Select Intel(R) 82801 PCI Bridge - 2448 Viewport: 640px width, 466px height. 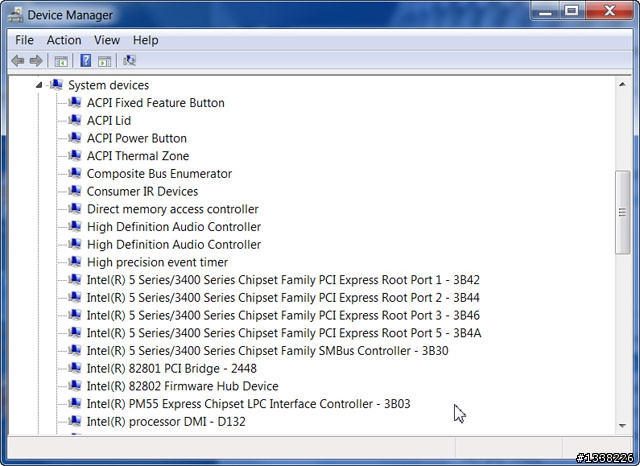coord(171,368)
